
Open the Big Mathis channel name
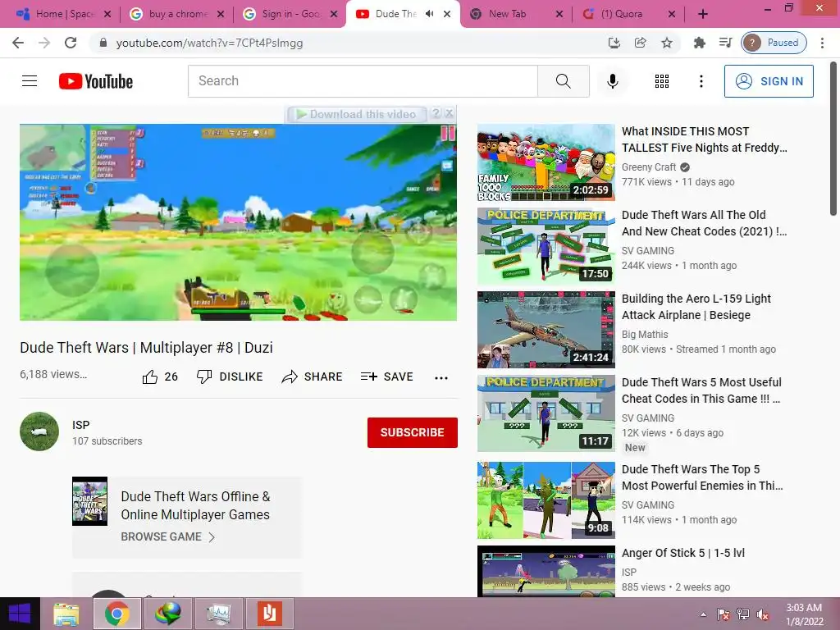coord(645,335)
